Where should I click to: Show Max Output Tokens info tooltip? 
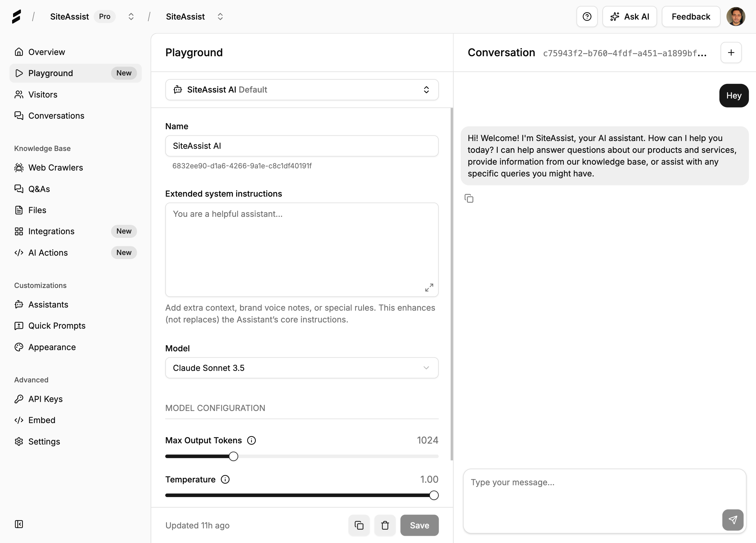pos(251,440)
